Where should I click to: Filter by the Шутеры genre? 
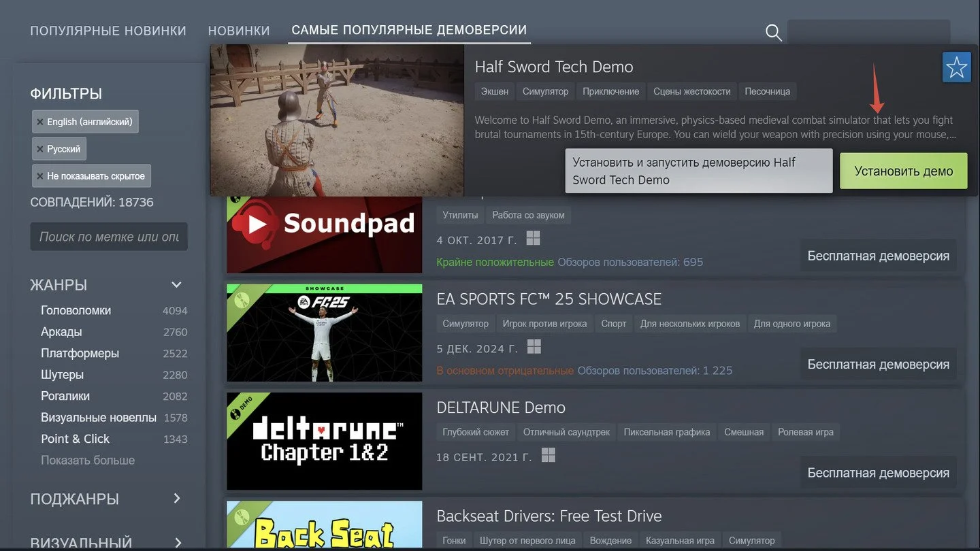click(x=62, y=375)
